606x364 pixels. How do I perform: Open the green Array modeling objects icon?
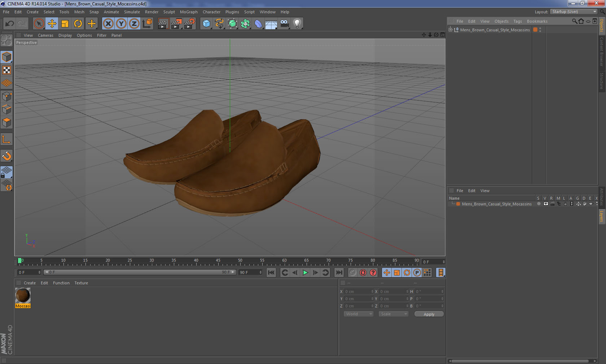coord(245,24)
